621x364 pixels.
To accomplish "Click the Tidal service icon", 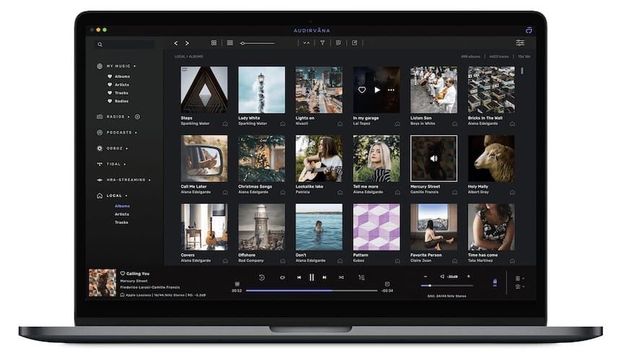I will tap(100, 164).
